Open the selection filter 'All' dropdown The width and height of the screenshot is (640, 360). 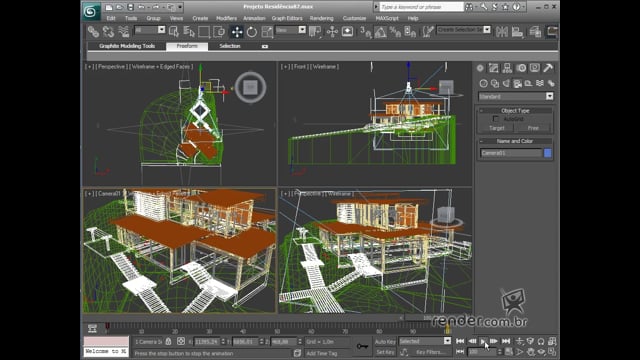coord(162,30)
